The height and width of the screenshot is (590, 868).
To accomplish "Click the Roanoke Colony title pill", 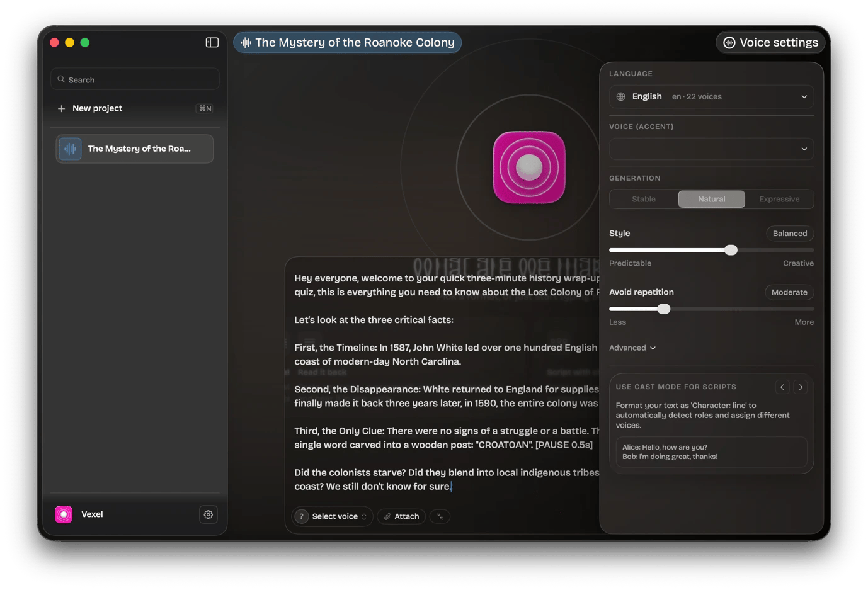I will tap(348, 42).
